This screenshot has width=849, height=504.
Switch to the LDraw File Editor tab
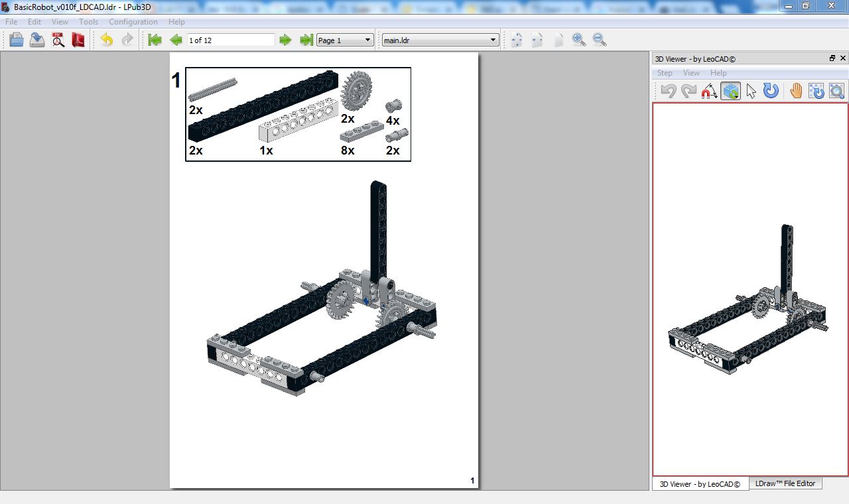[786, 483]
